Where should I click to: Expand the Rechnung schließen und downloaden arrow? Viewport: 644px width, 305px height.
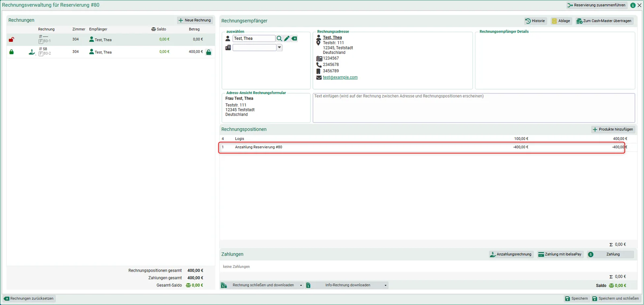pyautogui.click(x=301, y=285)
